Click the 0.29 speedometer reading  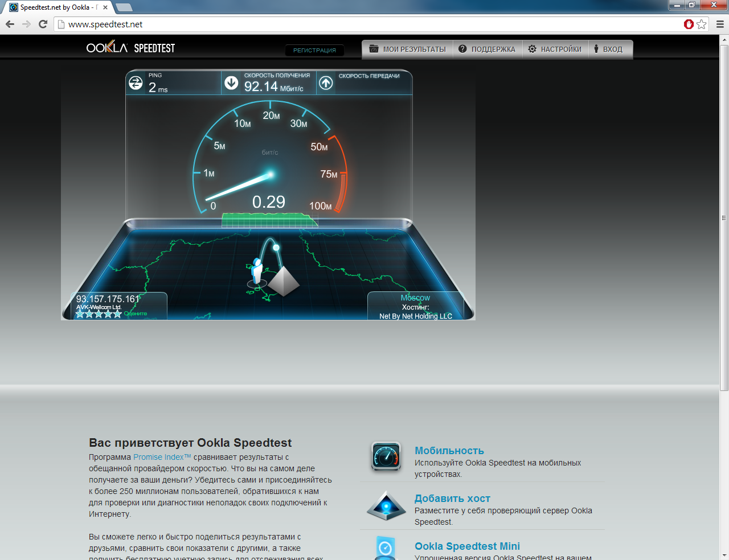(269, 202)
